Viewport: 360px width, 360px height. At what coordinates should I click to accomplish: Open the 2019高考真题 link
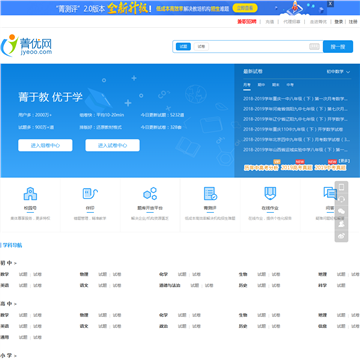pyautogui.click(x=297, y=168)
